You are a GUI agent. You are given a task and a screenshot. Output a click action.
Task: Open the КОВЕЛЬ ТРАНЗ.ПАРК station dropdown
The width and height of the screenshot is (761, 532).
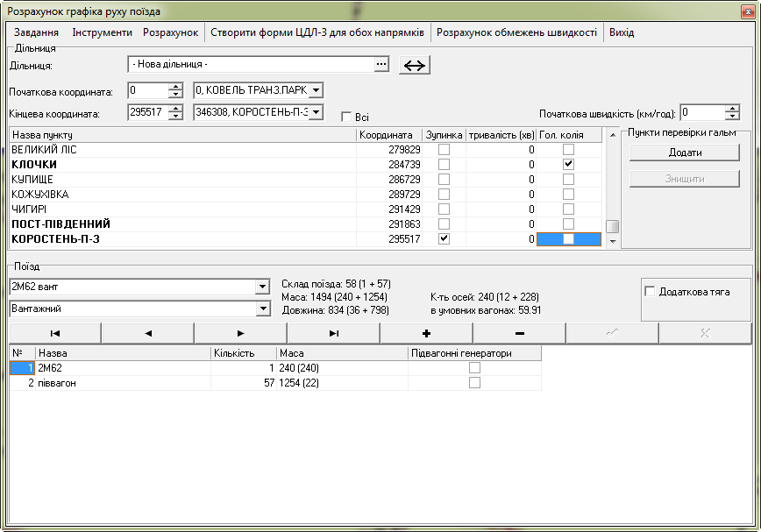tap(316, 90)
